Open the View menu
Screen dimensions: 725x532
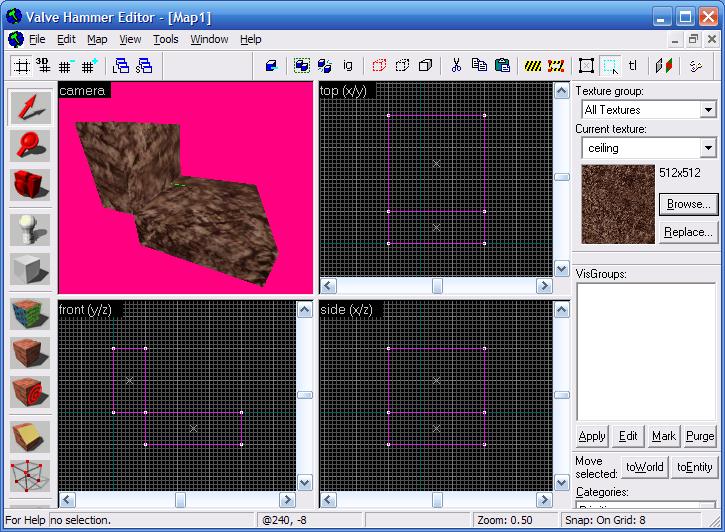pos(130,39)
